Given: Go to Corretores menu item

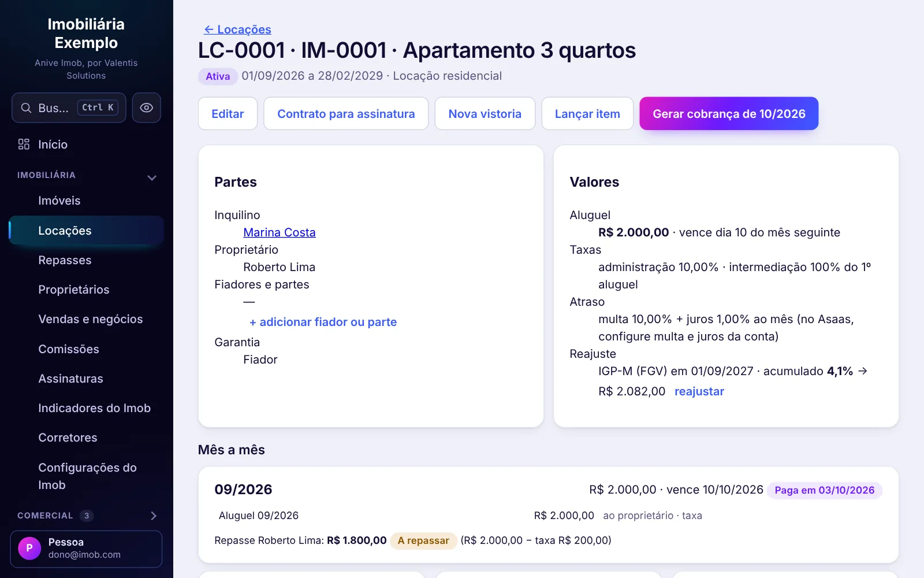Looking at the screenshot, I should 87,438.
